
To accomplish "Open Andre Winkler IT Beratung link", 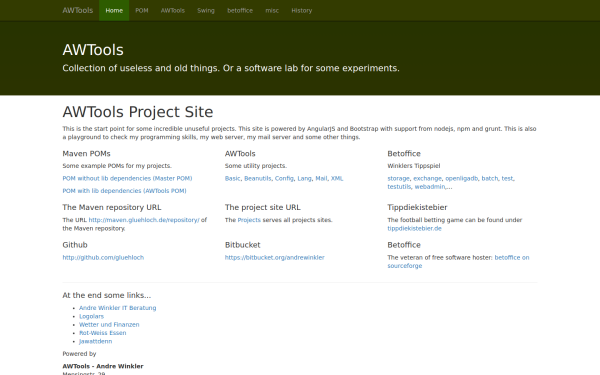I will [117, 308].
